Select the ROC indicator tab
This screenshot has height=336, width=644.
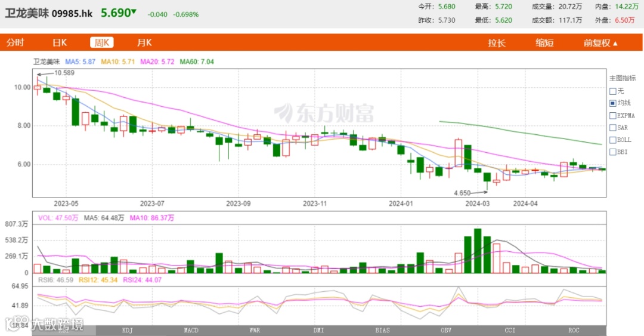coord(574,331)
